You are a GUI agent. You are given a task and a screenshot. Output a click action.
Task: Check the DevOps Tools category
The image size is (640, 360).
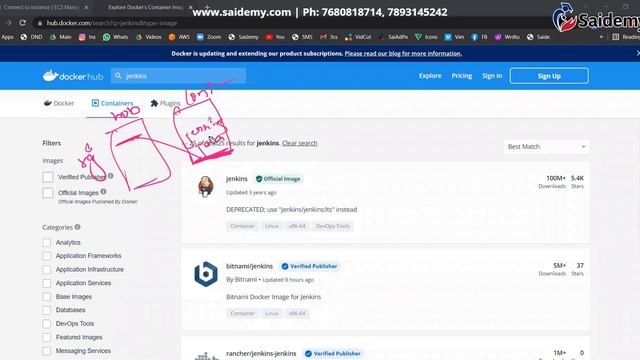(x=47, y=324)
